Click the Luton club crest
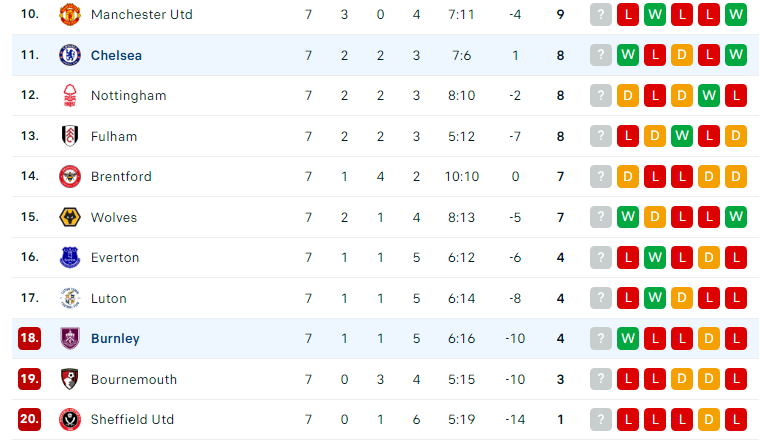This screenshot has width=760, height=442. 70,298
